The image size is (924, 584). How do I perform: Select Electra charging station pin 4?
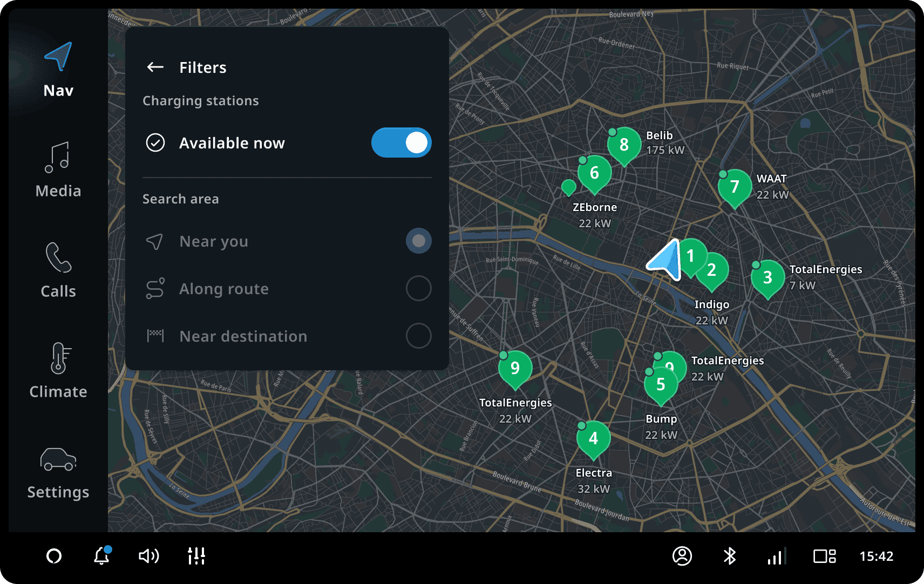[593, 438]
